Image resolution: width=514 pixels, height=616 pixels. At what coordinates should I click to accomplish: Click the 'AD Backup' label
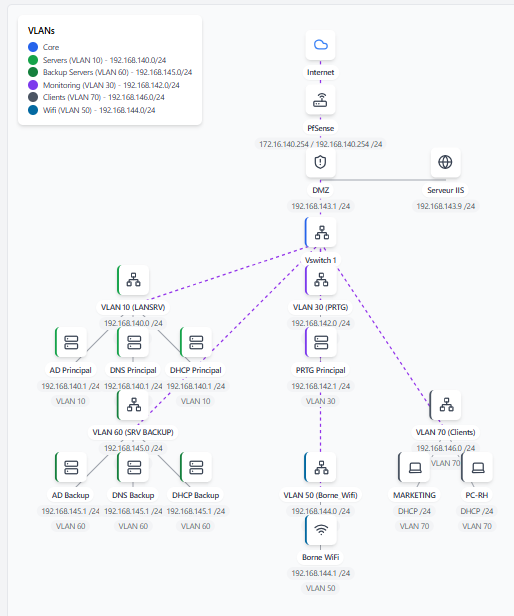(x=70, y=495)
